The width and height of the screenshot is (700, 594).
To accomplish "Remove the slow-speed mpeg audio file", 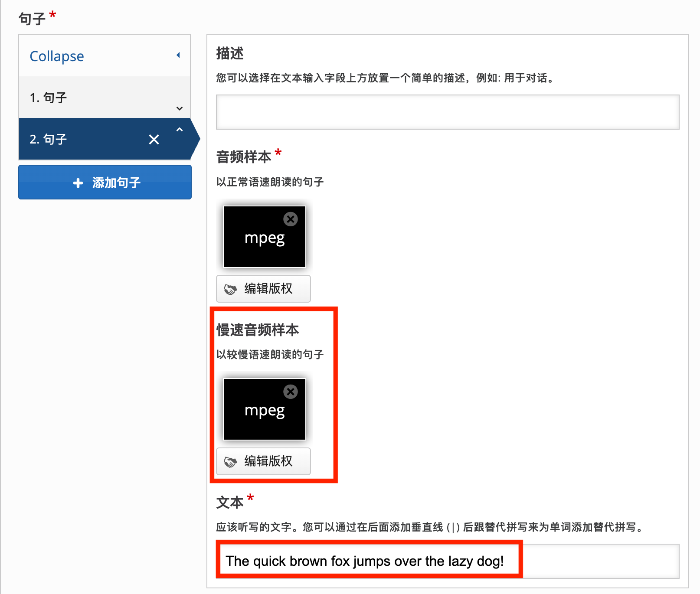I will (290, 392).
